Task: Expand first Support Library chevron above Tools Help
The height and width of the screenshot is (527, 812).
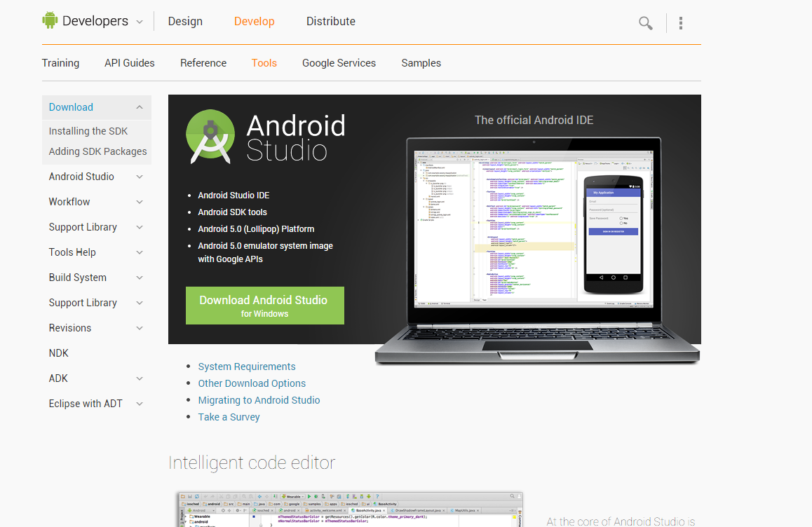Action: [140, 227]
